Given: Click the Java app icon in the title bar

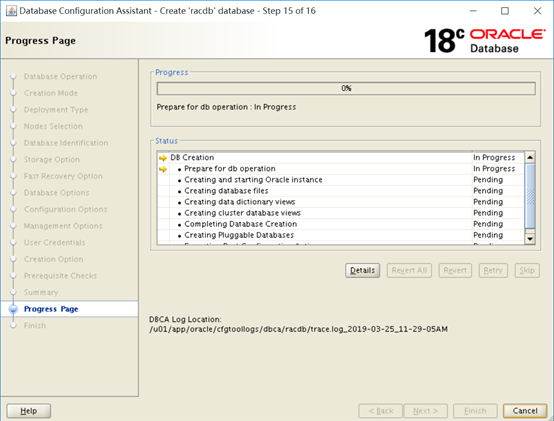Looking at the screenshot, I should (x=11, y=11).
